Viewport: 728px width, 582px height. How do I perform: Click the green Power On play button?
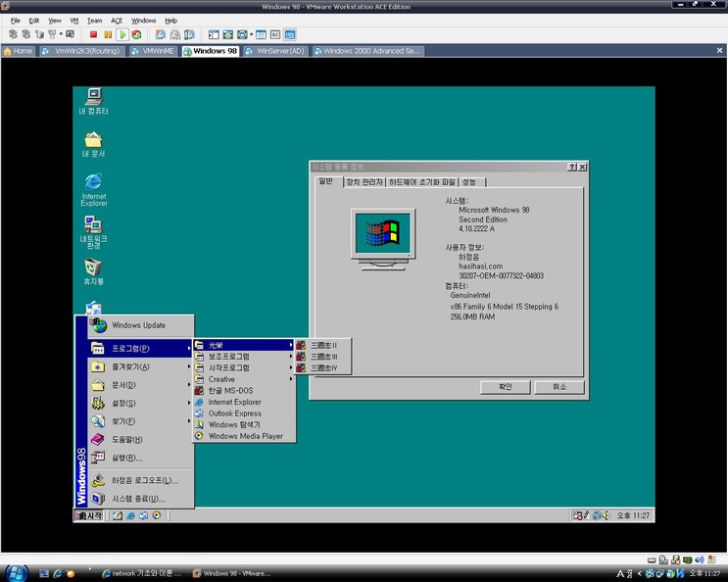(x=122, y=34)
